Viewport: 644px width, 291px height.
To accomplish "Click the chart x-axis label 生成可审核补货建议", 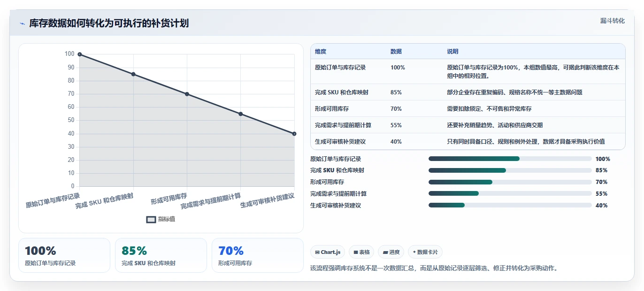I will [268, 200].
